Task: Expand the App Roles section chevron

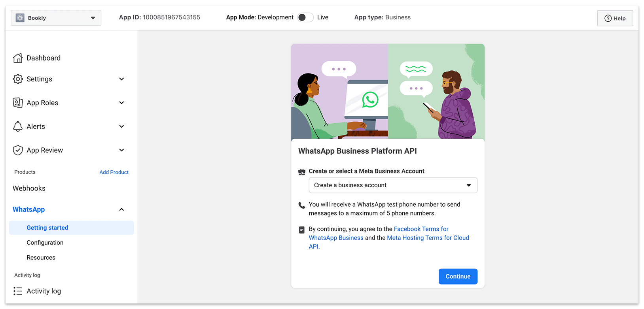Action: pyautogui.click(x=122, y=103)
